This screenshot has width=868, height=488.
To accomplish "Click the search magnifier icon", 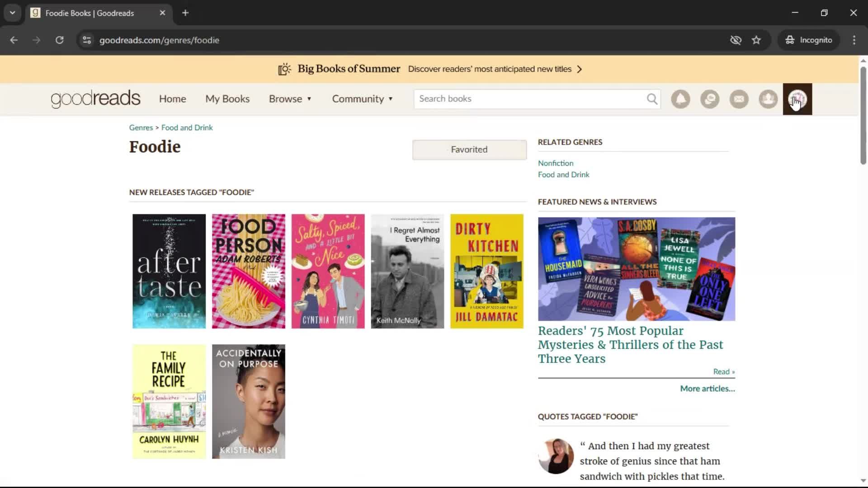I will click(652, 99).
